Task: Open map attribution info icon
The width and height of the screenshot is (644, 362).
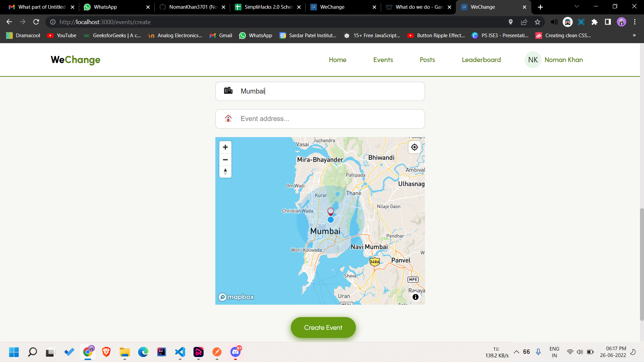Action: pos(416,297)
